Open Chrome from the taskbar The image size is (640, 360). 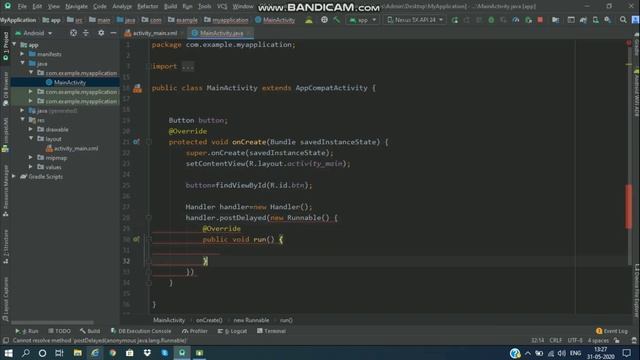pos(112,353)
